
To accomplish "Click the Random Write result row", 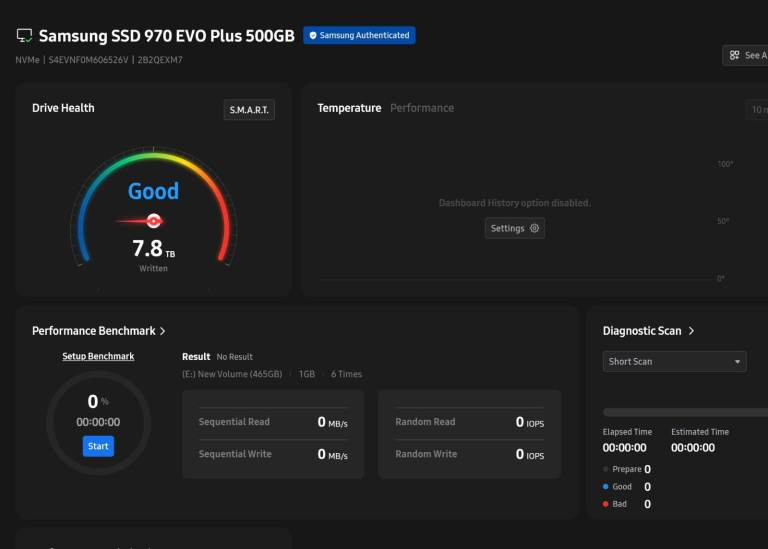I will [x=469, y=454].
